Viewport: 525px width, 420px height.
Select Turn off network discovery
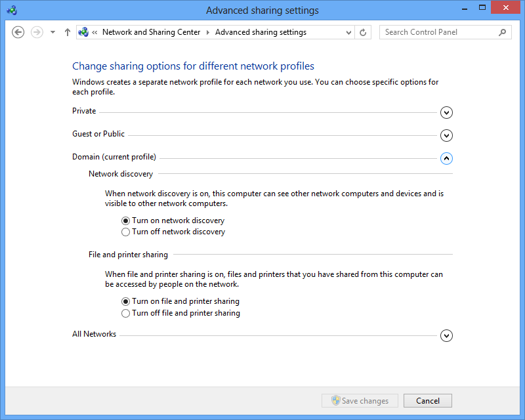(173, 232)
